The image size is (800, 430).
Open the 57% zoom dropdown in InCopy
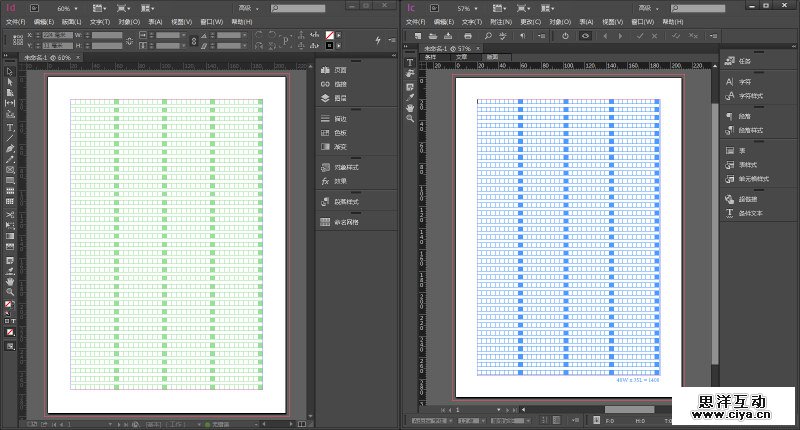[x=471, y=7]
